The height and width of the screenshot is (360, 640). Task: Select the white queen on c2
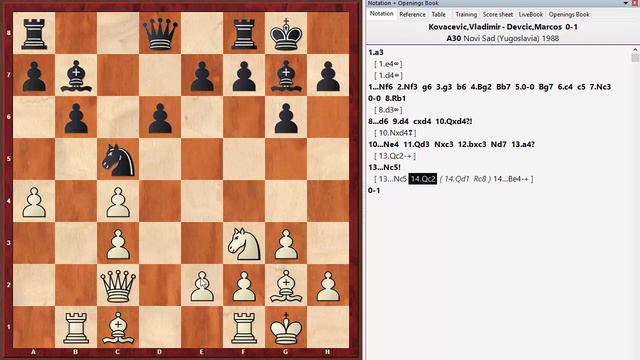[118, 285]
